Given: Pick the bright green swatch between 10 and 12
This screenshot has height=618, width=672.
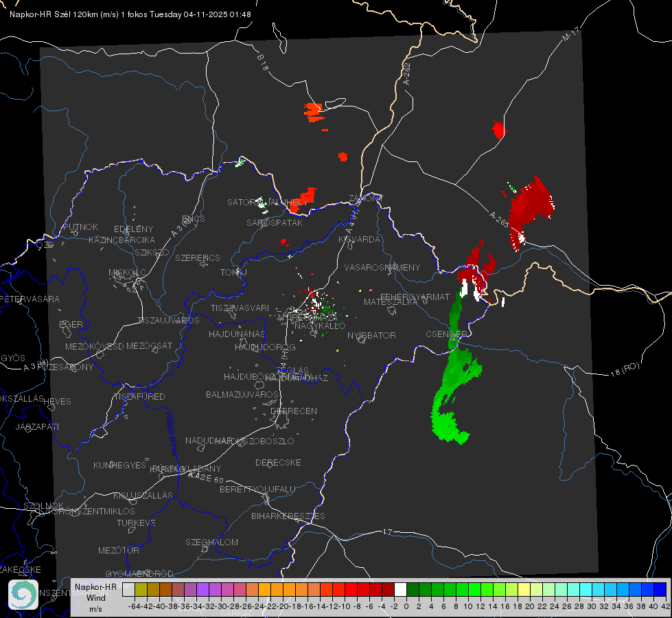Looking at the screenshot, I should coord(474,589).
